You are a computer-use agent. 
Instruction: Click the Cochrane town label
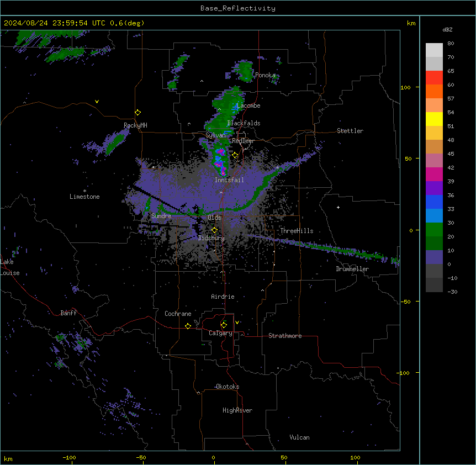pyautogui.click(x=178, y=314)
